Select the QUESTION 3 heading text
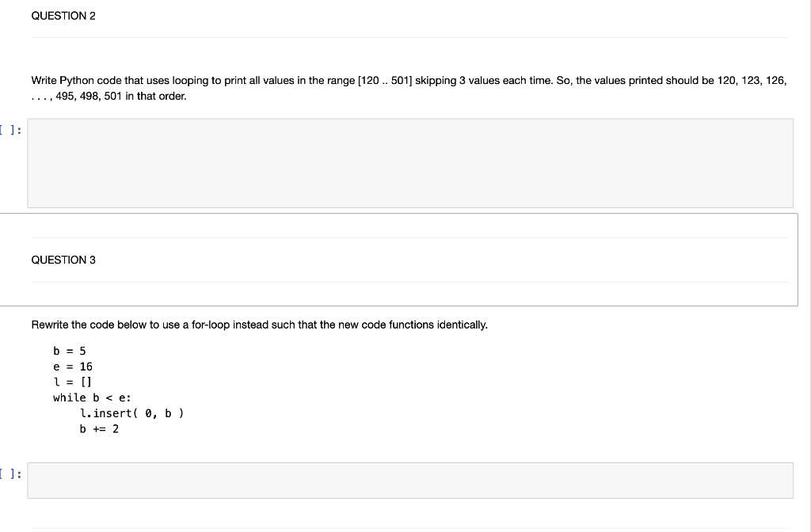This screenshot has height=532, width=811. pyautogui.click(x=63, y=260)
